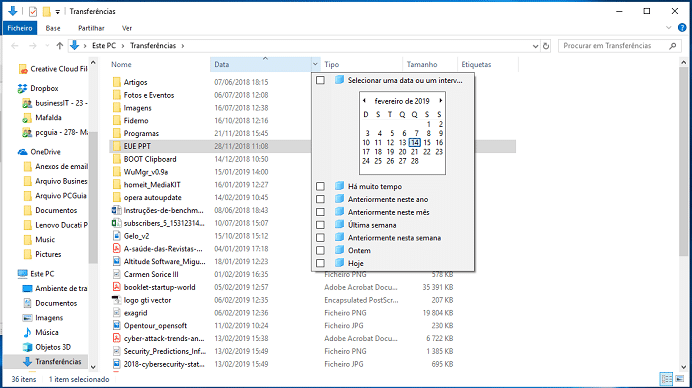692x388 pixels.
Task: Switch to details view icon in status bar
Action: [x=666, y=379]
